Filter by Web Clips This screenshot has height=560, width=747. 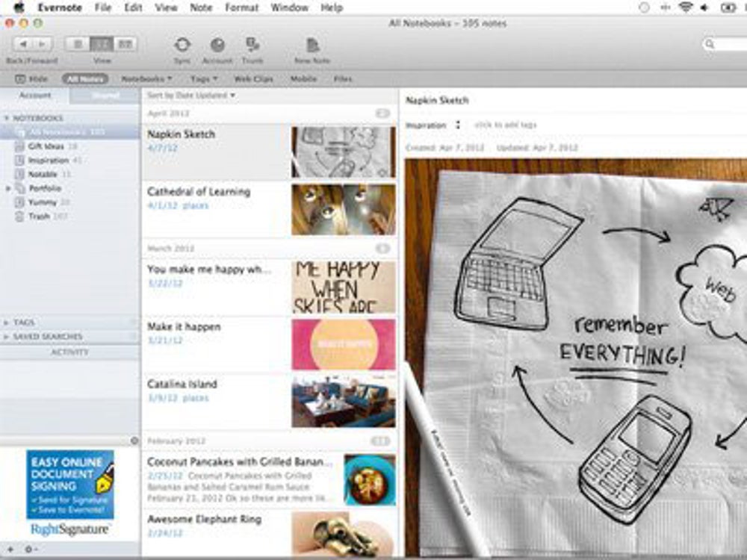pos(253,79)
